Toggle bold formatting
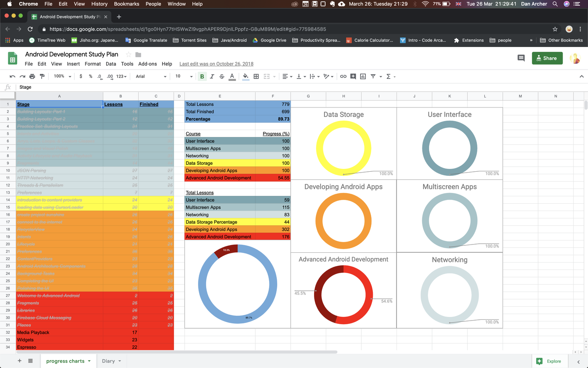The image size is (588, 368). 202,76
